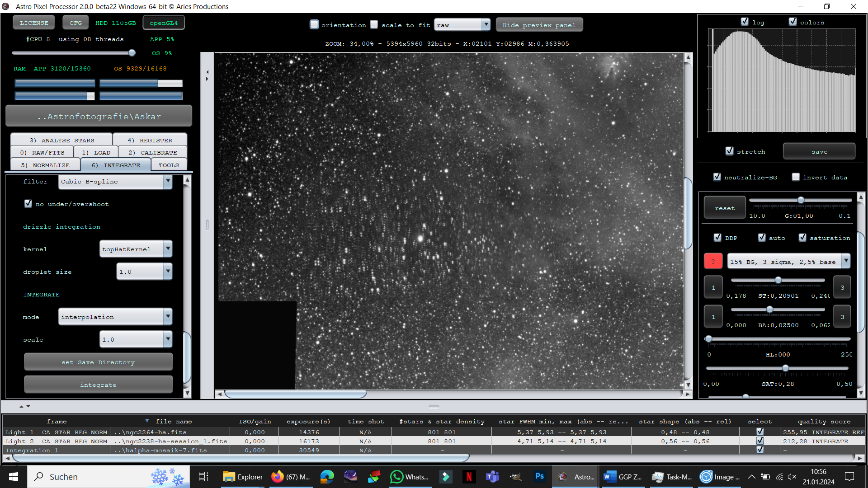
Task: Click the integrate button
Action: pos(98,385)
